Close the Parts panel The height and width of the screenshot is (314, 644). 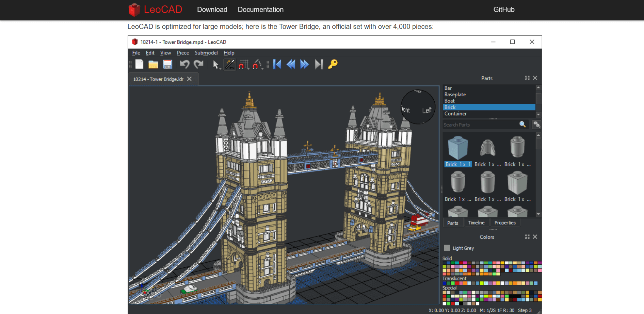[x=535, y=78]
